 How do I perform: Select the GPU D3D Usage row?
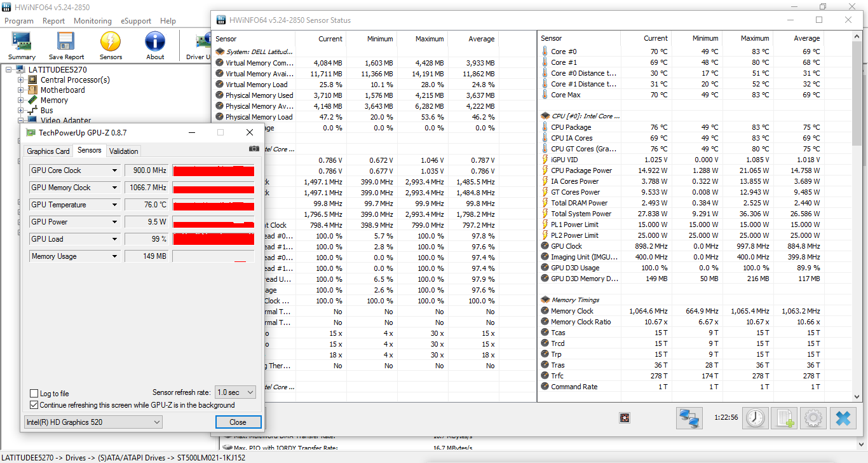point(681,268)
